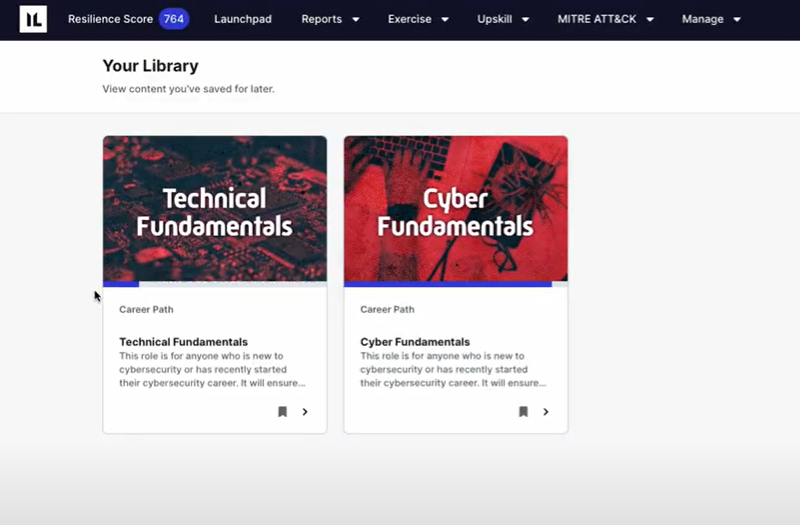Click the Cyber Fundamentals title link
Viewport: 800px width, 525px height.
pos(415,342)
